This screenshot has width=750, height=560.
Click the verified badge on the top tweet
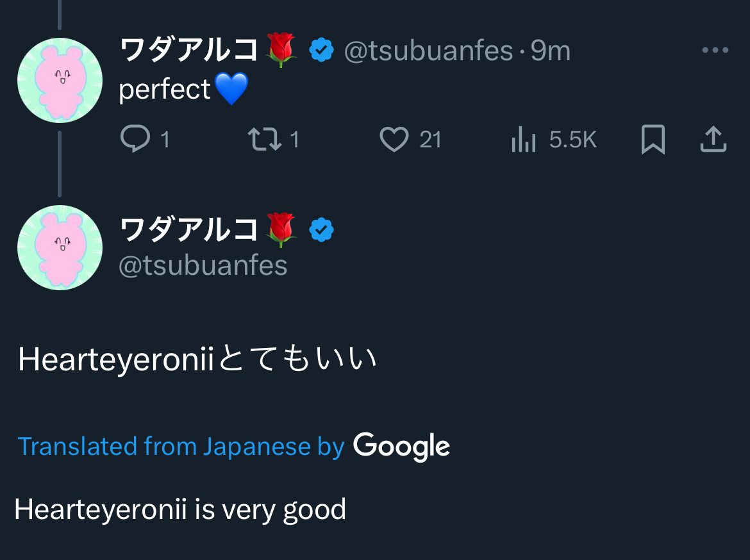[321, 50]
